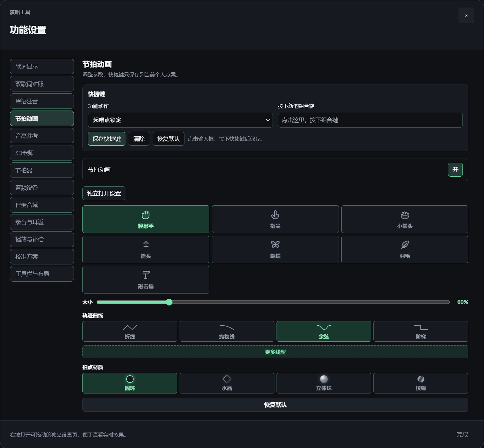
Task: Open the 节拍器 tab
Action: click(x=42, y=170)
